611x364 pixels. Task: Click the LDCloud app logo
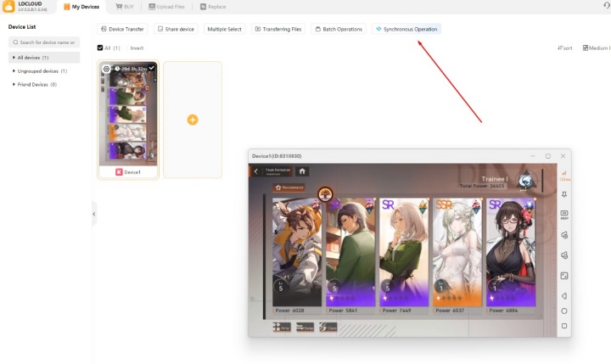[8, 6]
